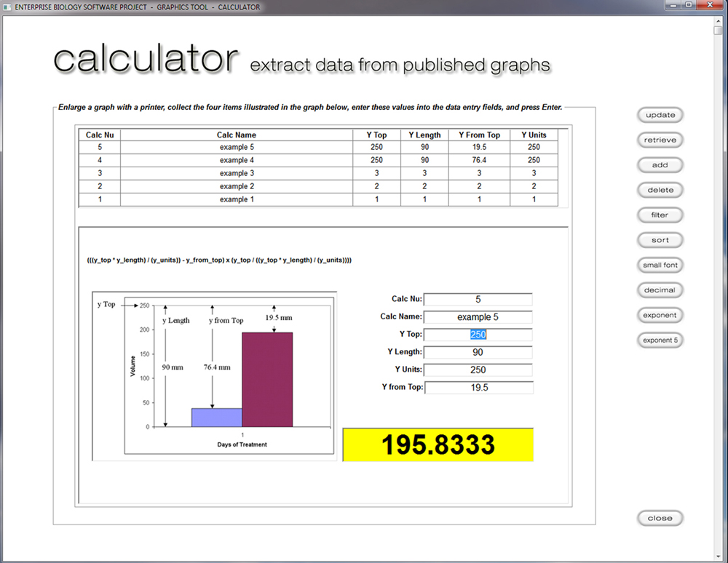Image resolution: width=728 pixels, height=563 pixels.
Task: Click the sort button
Action: (660, 240)
